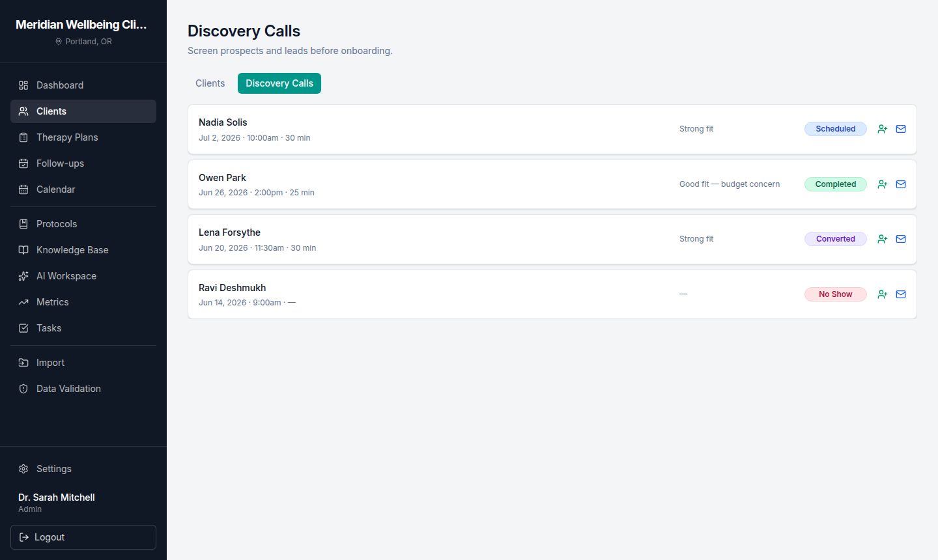938x560 pixels.
Task: Click "Strong fit" note in Nadia Solis row
Action: [x=696, y=129]
